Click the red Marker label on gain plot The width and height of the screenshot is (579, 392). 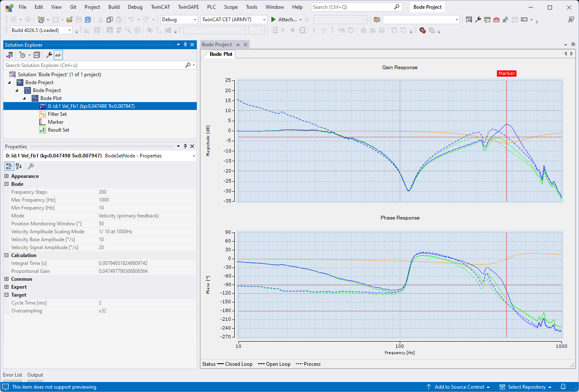pos(507,73)
